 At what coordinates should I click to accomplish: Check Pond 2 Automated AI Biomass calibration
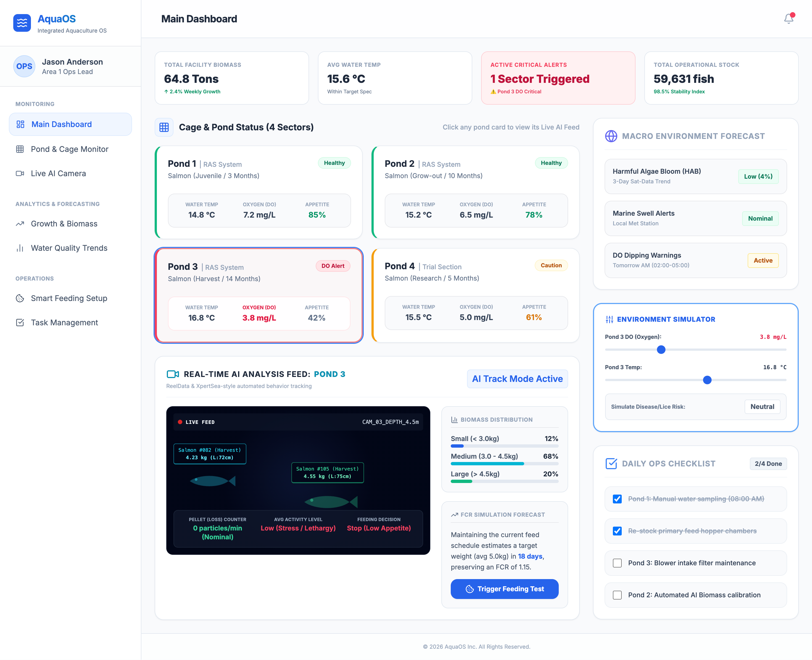click(x=617, y=595)
